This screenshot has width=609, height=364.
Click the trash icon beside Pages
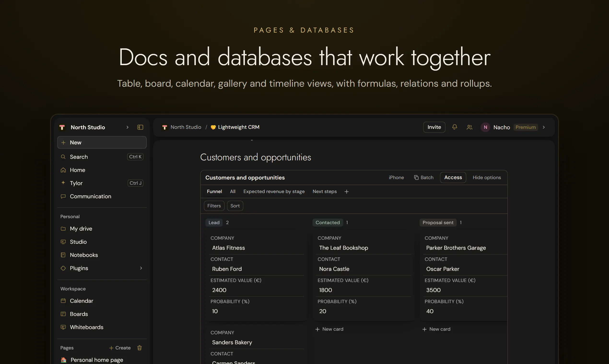[x=140, y=347]
